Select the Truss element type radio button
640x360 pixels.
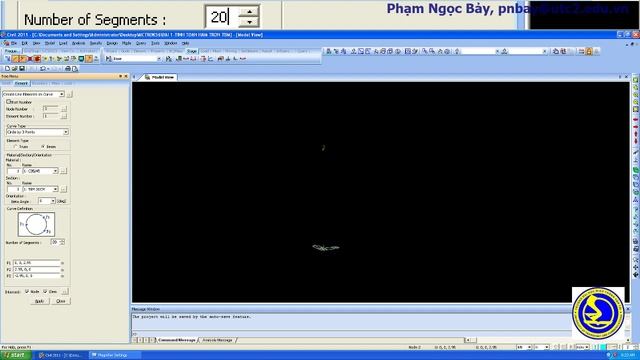tap(15, 147)
